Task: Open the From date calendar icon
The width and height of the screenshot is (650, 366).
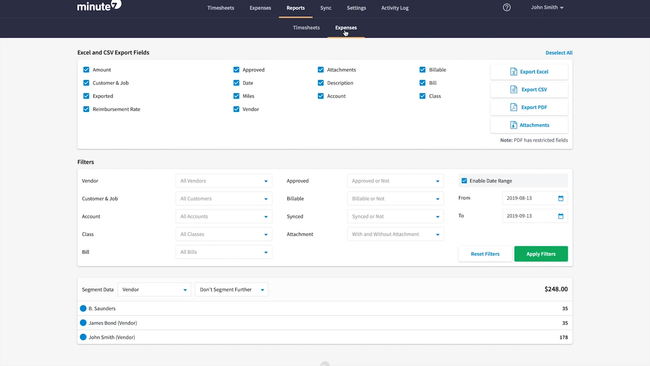Action: 560,198
